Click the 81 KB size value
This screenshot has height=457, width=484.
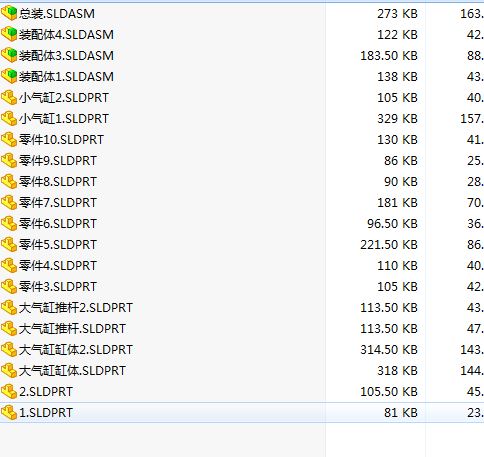pos(401,413)
